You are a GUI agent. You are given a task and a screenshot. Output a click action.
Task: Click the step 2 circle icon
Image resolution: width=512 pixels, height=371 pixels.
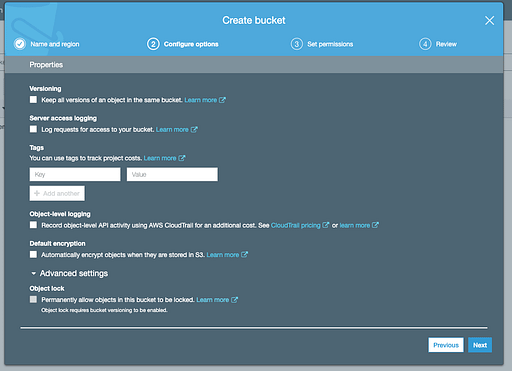(153, 44)
